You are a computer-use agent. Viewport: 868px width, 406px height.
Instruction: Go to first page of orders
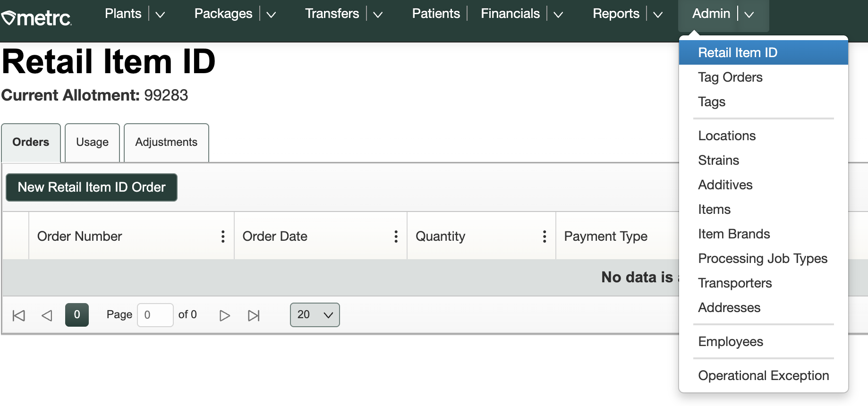(19, 315)
